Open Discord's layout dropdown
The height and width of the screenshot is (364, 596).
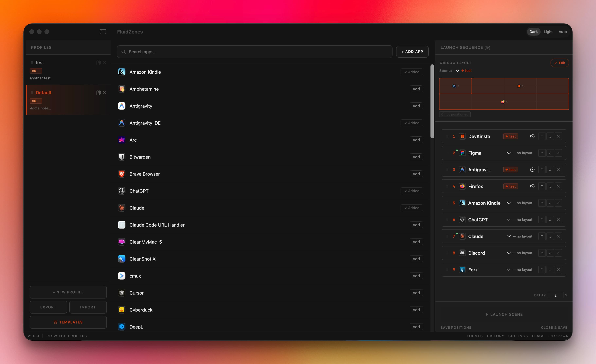(520, 253)
